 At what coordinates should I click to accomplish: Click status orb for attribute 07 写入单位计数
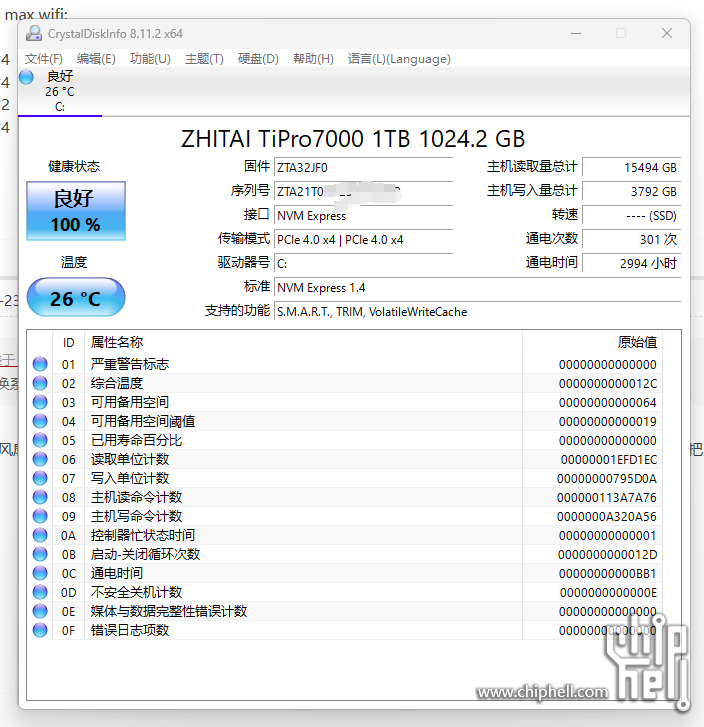(x=40, y=478)
